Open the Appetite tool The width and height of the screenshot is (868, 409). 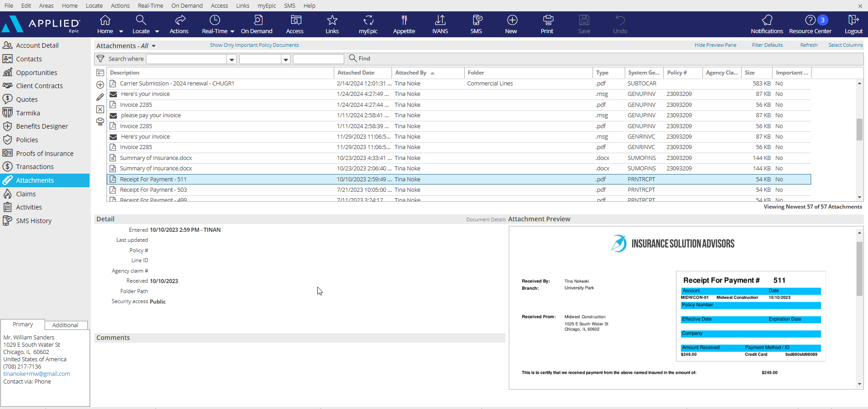404,24
